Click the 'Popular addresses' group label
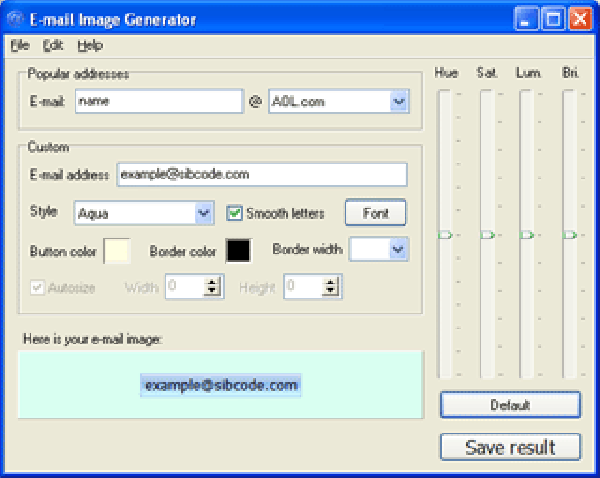Image resolution: width=600 pixels, height=478 pixels. click(78, 74)
